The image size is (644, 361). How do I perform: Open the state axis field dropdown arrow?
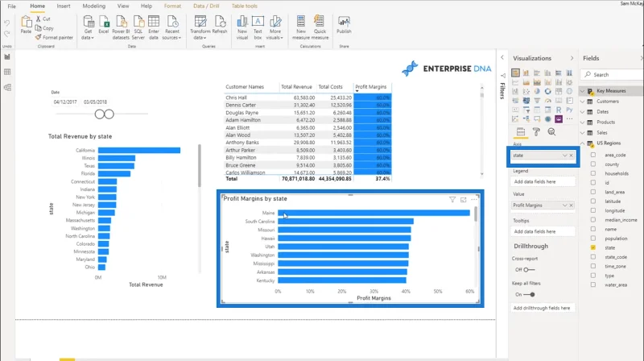click(x=565, y=156)
